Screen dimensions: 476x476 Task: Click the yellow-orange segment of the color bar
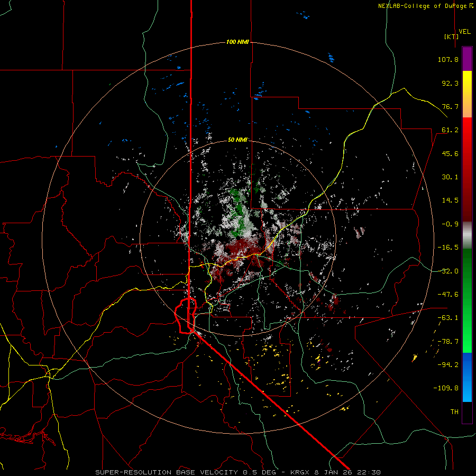(467, 94)
